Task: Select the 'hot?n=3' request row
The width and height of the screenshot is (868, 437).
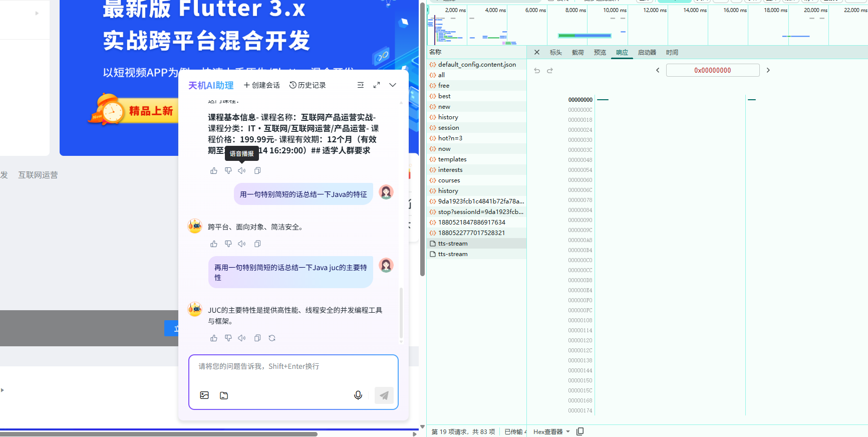Action: (x=476, y=138)
